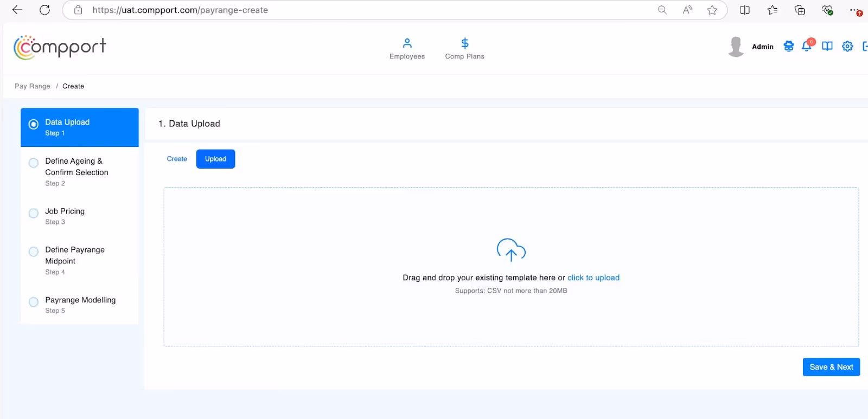Open the settings gear icon
This screenshot has height=419, width=868.
click(847, 47)
